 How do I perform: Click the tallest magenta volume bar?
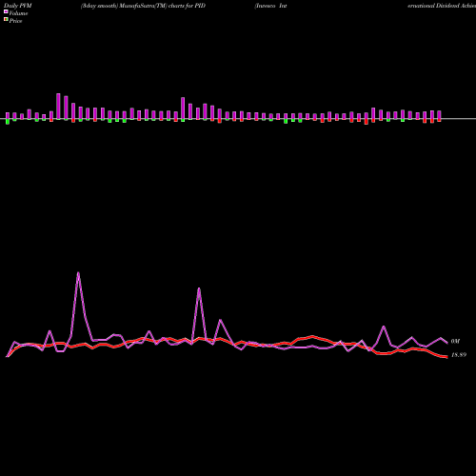[x=58, y=107]
